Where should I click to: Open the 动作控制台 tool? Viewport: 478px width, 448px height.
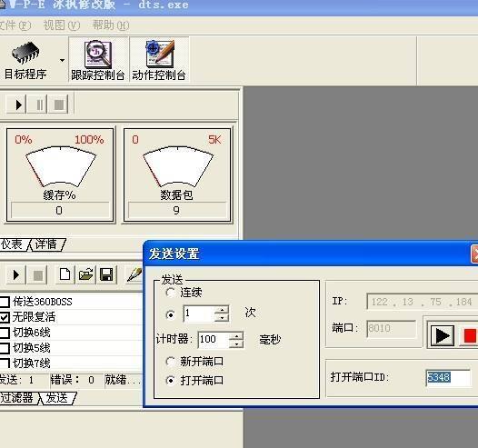159,60
